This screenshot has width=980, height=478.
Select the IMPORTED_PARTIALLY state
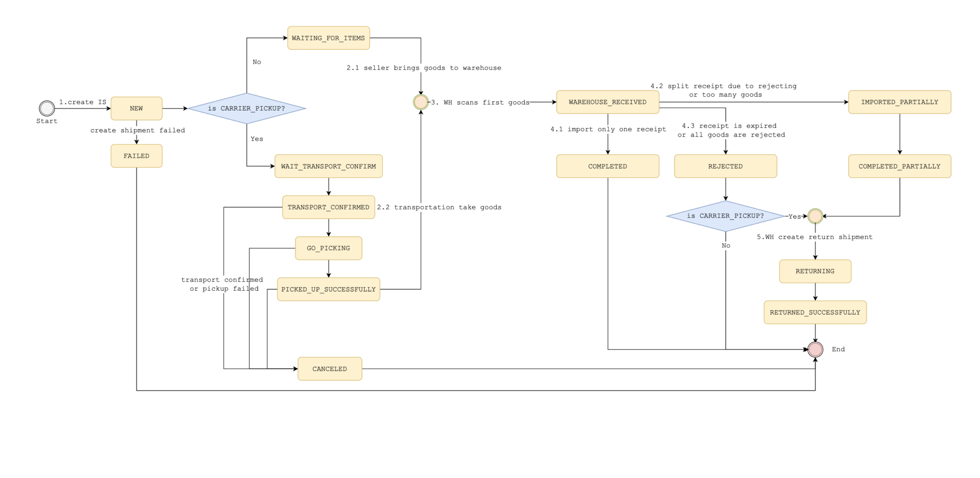899,102
